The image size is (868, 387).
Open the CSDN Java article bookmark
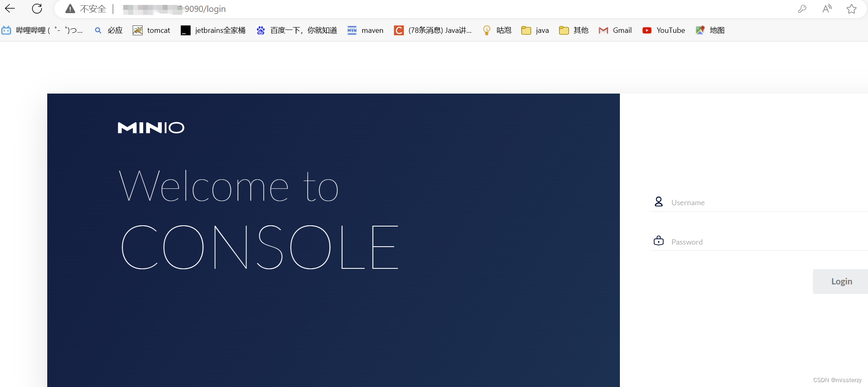coord(433,30)
